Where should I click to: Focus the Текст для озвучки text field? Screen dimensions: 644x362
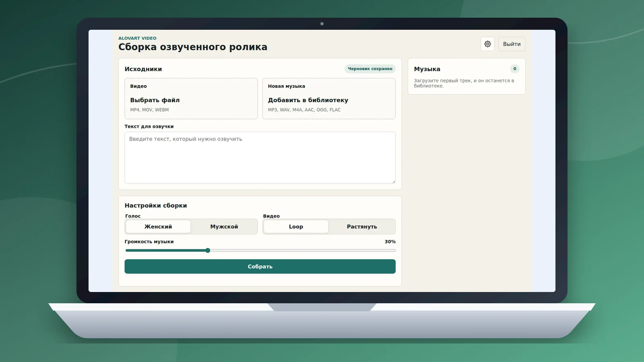tap(260, 158)
